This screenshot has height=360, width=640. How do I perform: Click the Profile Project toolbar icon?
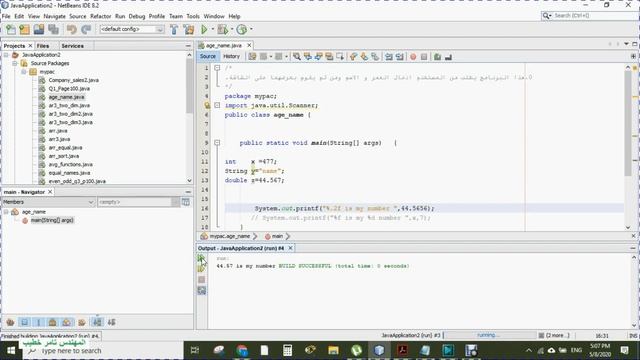(242, 29)
